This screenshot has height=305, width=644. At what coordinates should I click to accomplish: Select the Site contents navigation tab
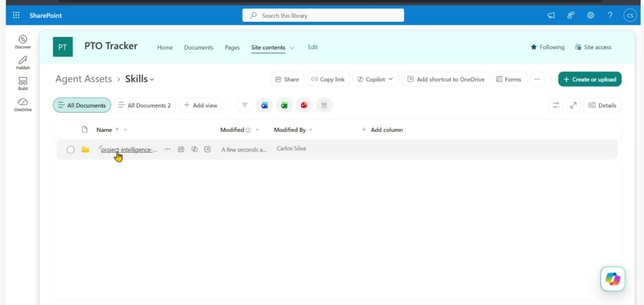pyautogui.click(x=268, y=48)
